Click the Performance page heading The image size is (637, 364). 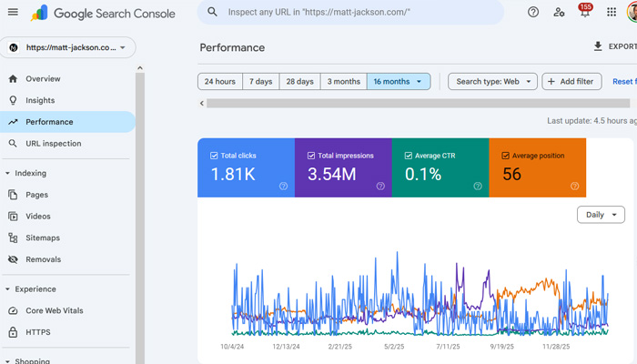pos(232,47)
